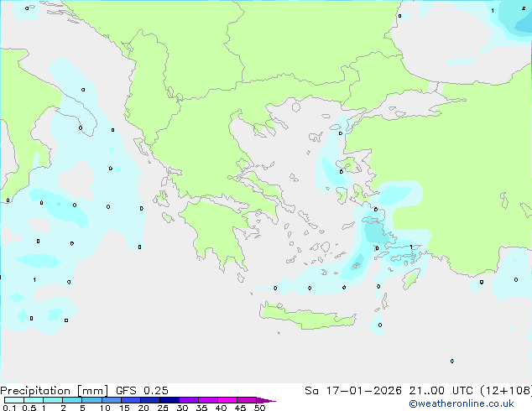Select legend swatch between 15 and 20

pos(131,400)
